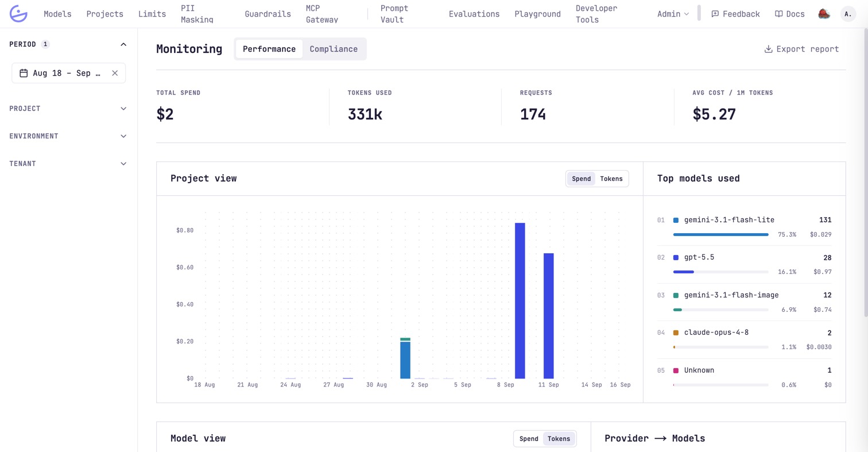This screenshot has width=868, height=452.
Task: Click the calendar icon in period field
Action: click(24, 73)
